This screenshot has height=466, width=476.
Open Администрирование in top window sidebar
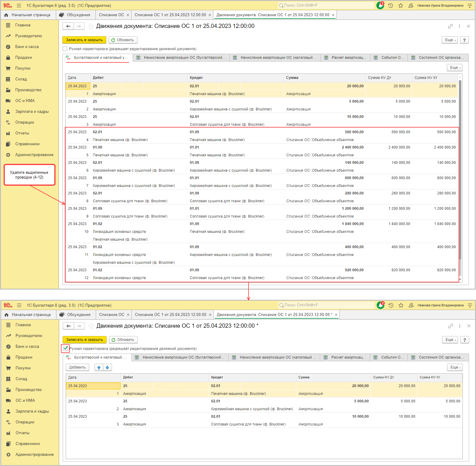pos(34,155)
